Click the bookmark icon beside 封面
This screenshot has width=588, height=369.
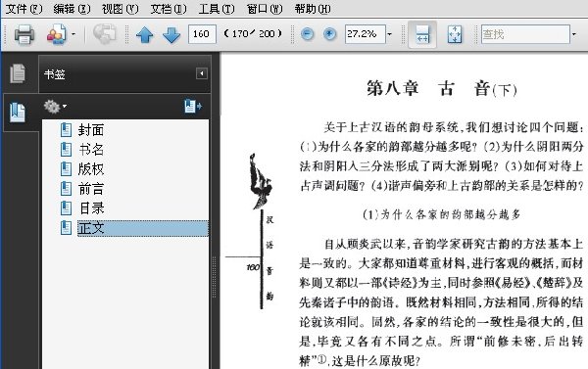pos(66,130)
